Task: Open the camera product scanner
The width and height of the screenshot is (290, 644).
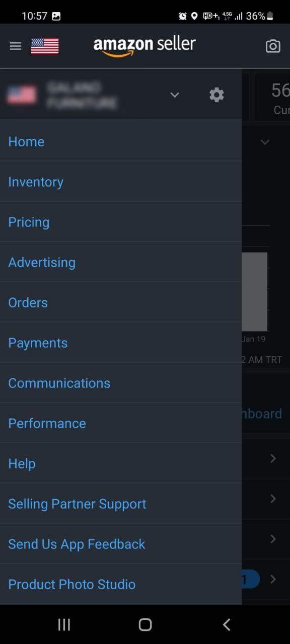Action: [x=273, y=46]
